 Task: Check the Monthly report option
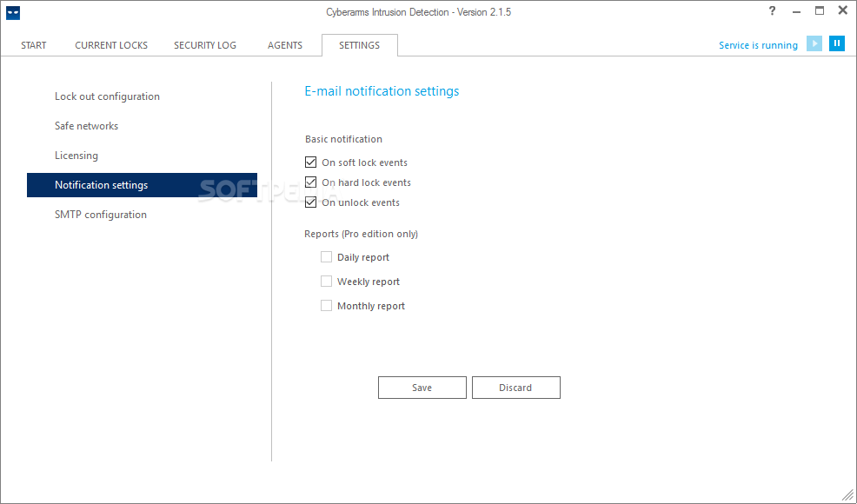point(326,306)
